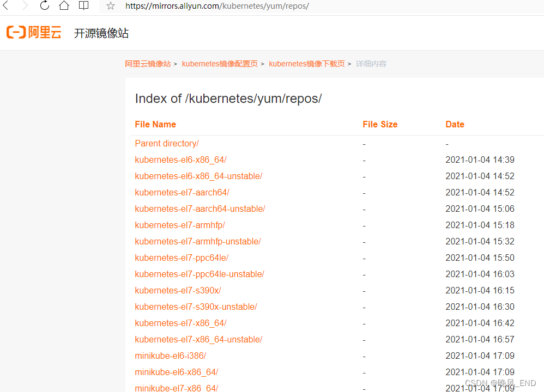
Task: Open kubernetes-el7-ppc64le-unstable/ folder
Action: (200, 274)
